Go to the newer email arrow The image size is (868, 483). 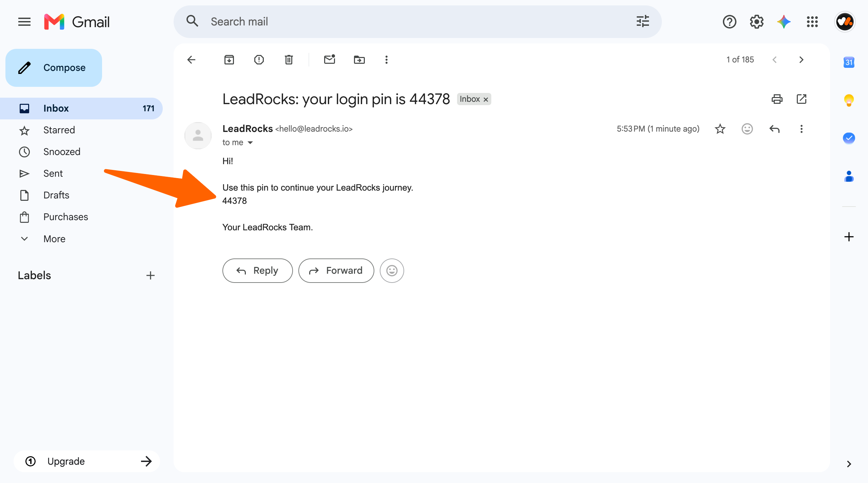(774, 60)
